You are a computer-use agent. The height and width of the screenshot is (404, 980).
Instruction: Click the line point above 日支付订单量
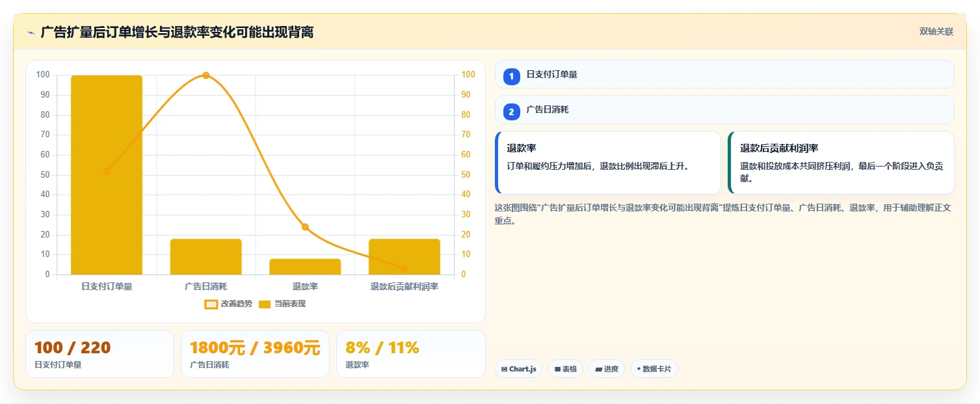(107, 171)
